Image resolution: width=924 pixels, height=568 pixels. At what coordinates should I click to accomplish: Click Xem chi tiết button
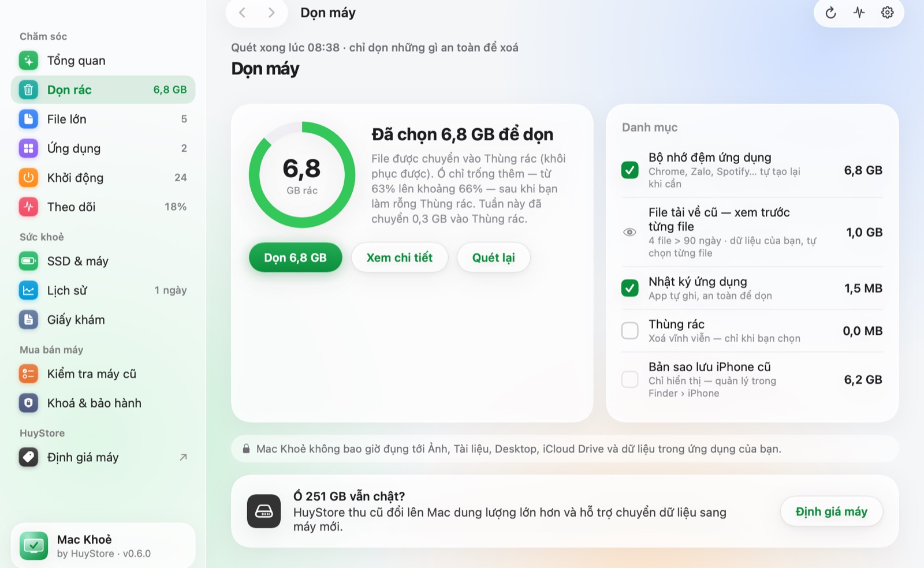coord(400,257)
